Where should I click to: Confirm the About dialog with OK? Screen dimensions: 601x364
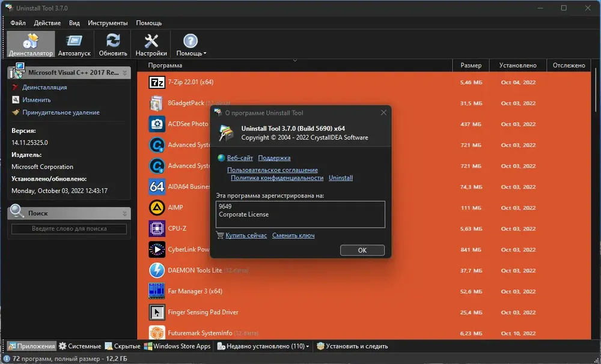(362, 250)
